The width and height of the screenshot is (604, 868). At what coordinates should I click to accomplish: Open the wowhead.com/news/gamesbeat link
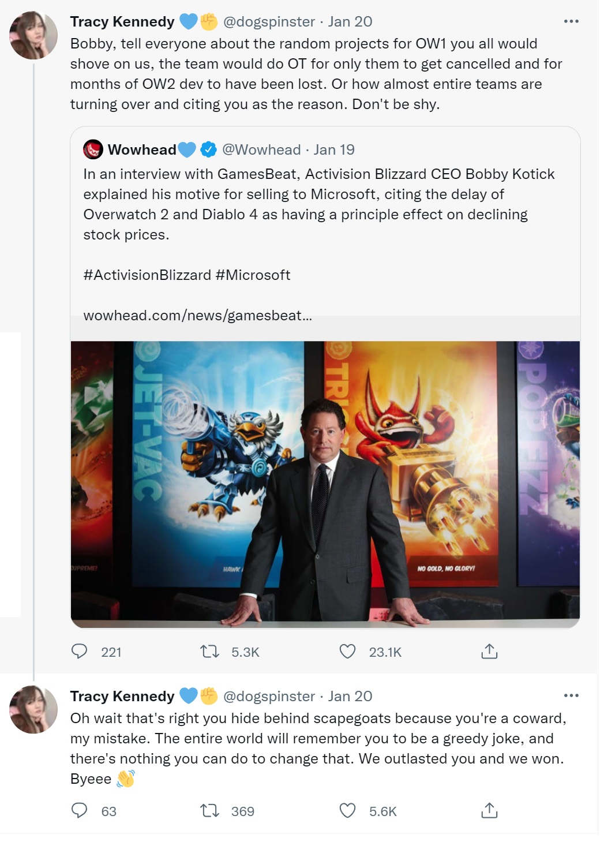197,315
